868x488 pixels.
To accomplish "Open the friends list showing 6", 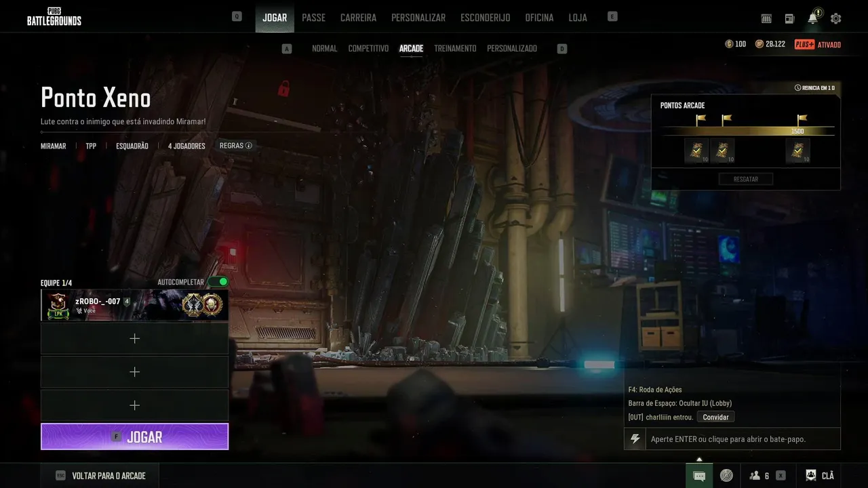I will point(759,476).
